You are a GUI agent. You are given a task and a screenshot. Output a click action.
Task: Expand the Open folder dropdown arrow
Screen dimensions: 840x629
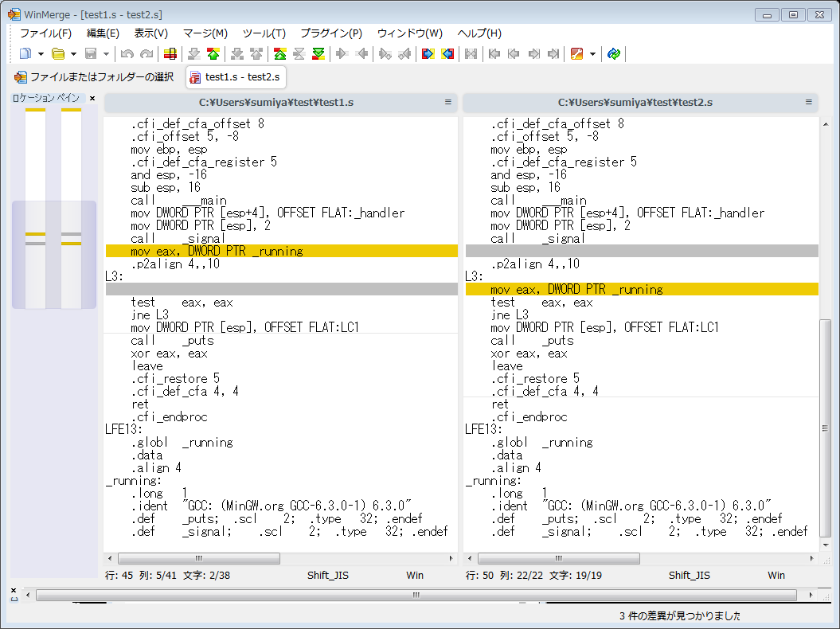point(73,53)
